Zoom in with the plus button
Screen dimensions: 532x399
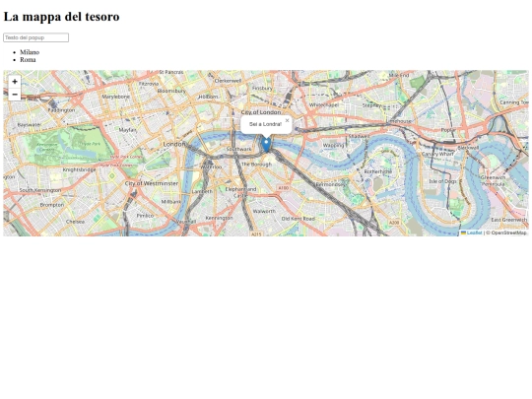15,82
